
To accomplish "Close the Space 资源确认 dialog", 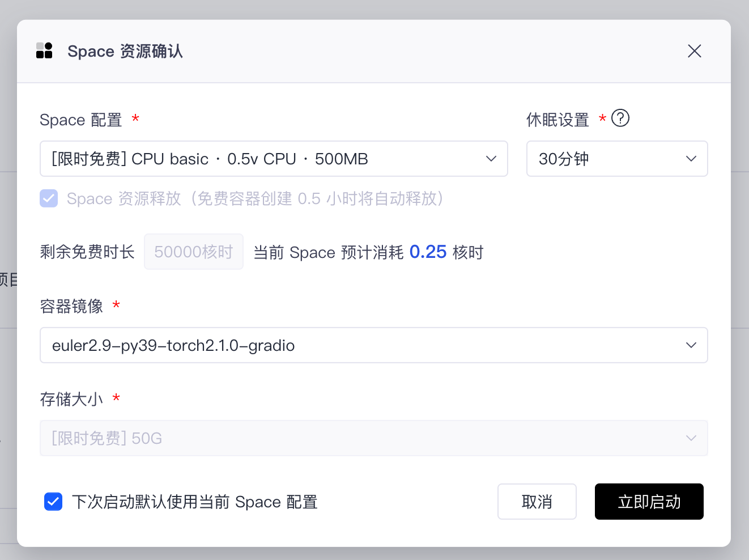I will pos(694,51).
